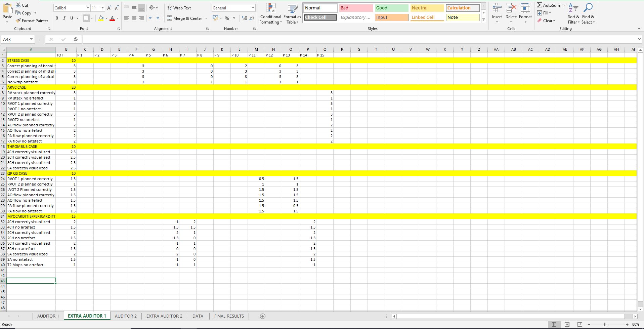Click the Insert Function fx icon
Viewport: 644px width, 329px height.
click(76, 39)
